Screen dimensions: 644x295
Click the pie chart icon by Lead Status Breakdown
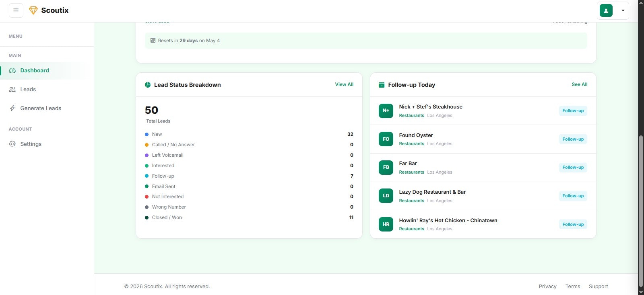click(148, 85)
